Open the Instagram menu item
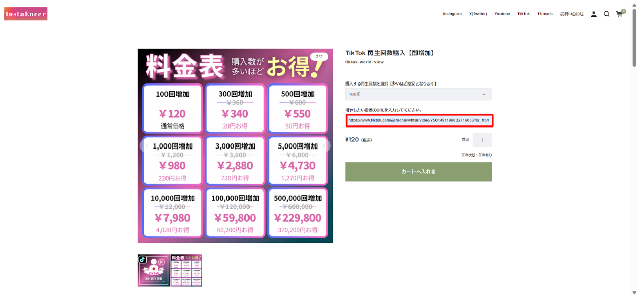 click(452, 14)
